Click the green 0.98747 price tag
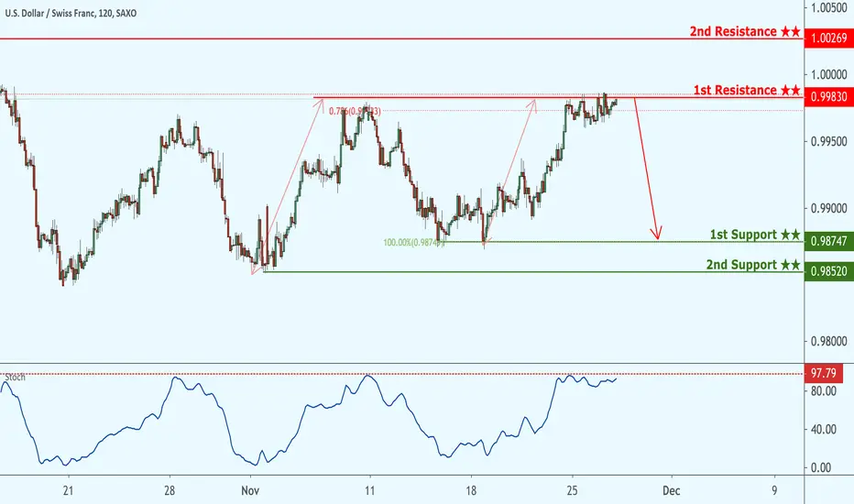Image resolution: width=854 pixels, height=504 pixels. pos(829,241)
